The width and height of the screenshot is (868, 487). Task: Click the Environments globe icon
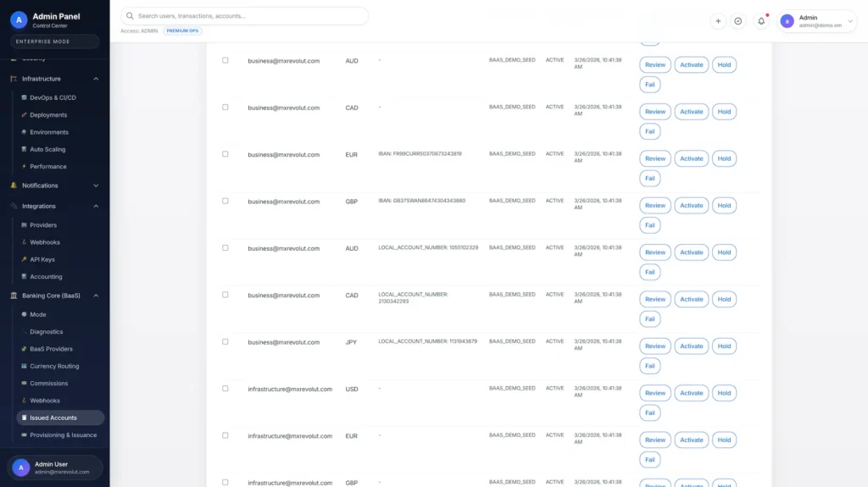coord(24,132)
